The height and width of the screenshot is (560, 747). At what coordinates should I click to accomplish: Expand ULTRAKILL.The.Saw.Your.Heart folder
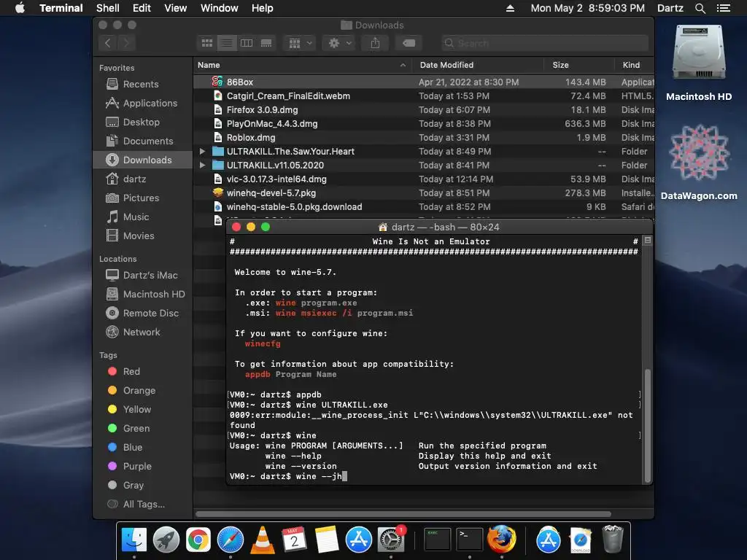tap(203, 152)
